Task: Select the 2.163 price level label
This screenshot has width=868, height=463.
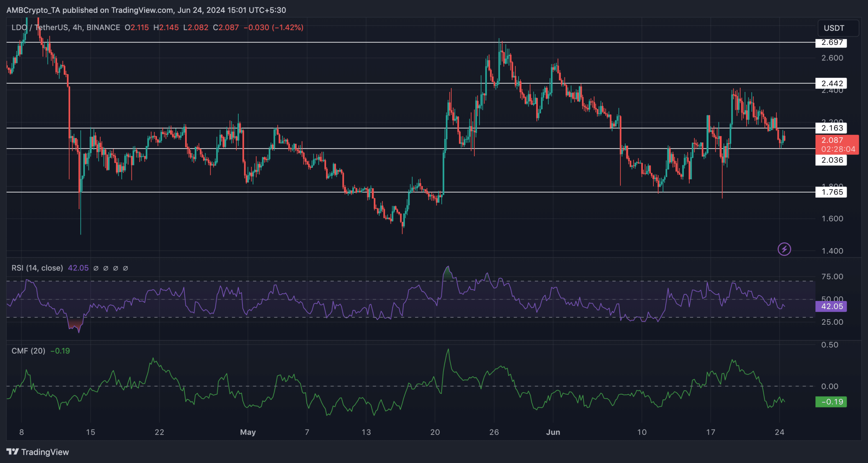Action: tap(831, 128)
